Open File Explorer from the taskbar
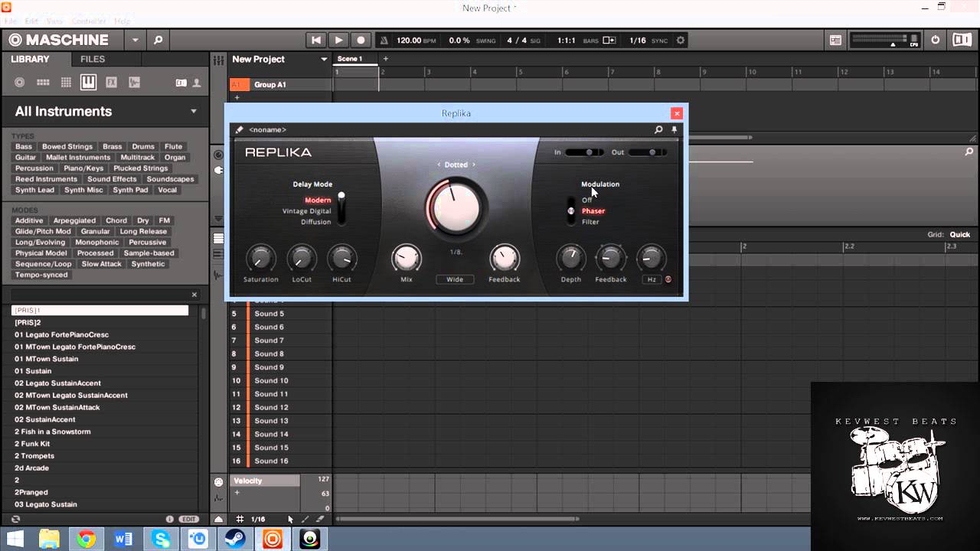 (48, 540)
